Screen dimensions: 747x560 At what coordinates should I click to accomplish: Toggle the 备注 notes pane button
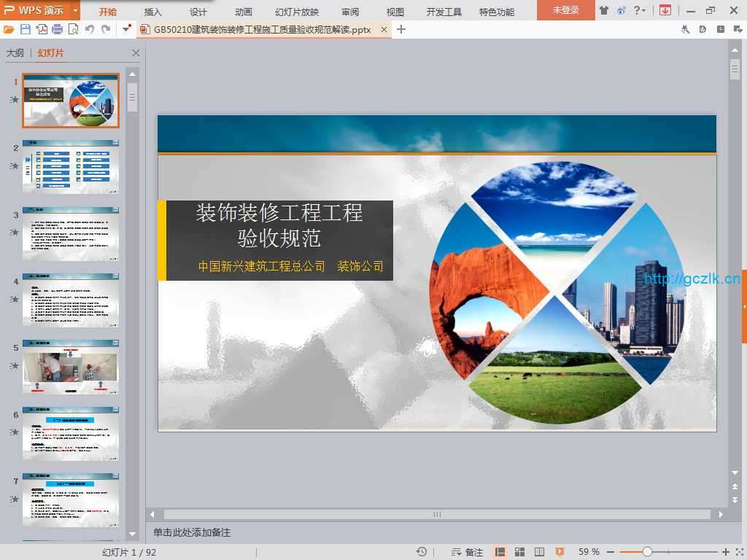click(x=467, y=552)
